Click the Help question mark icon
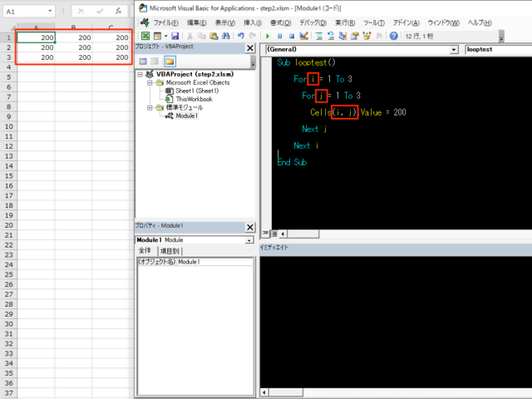The height and width of the screenshot is (399, 532). (394, 37)
